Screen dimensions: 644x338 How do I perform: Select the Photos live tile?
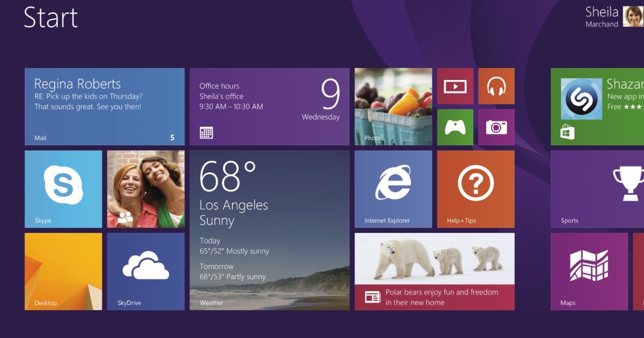[393, 106]
